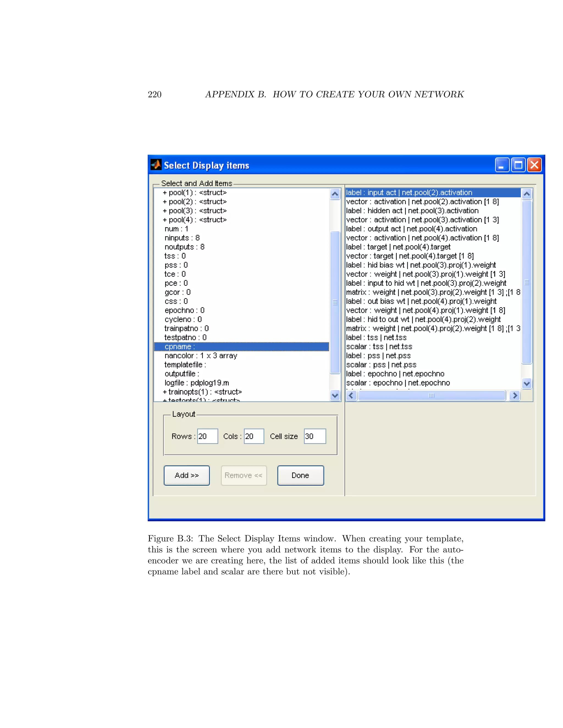Screen dimensions: 563x728
Task: Focus the Cell size input field
Action: pyautogui.click(x=315, y=436)
